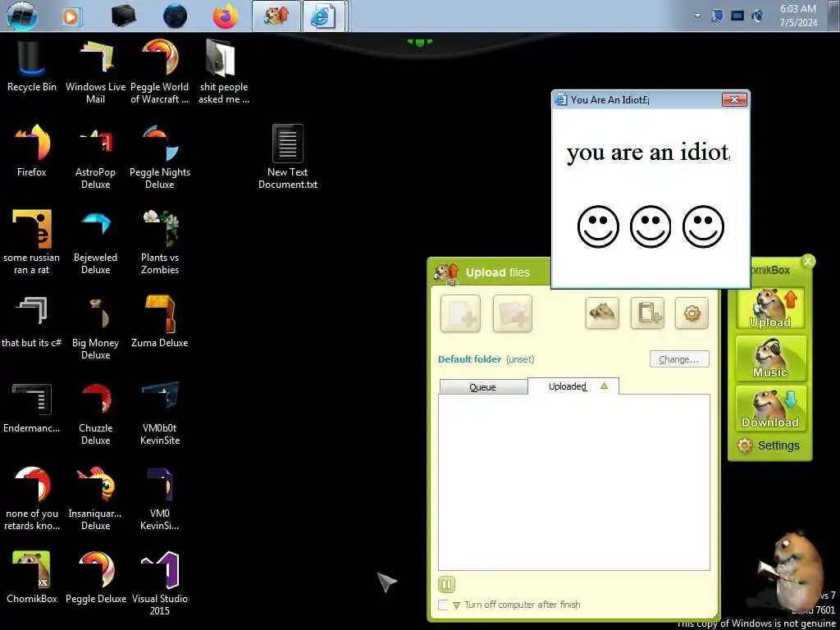Select 'that but its c#' desktop icon
Image resolution: width=840 pixels, height=630 pixels.
tap(32, 322)
